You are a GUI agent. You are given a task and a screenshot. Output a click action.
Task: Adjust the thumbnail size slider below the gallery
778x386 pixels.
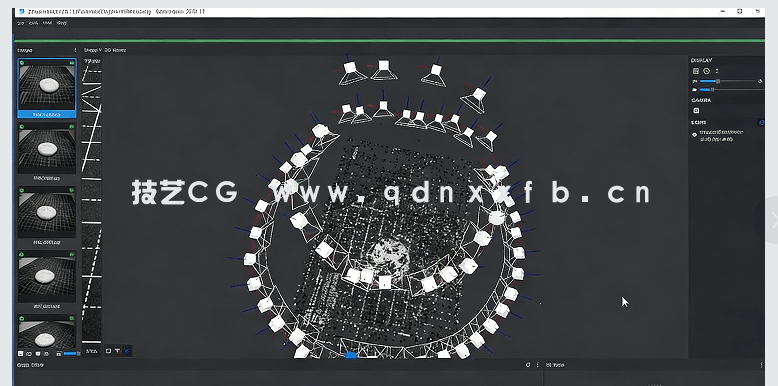point(71,354)
